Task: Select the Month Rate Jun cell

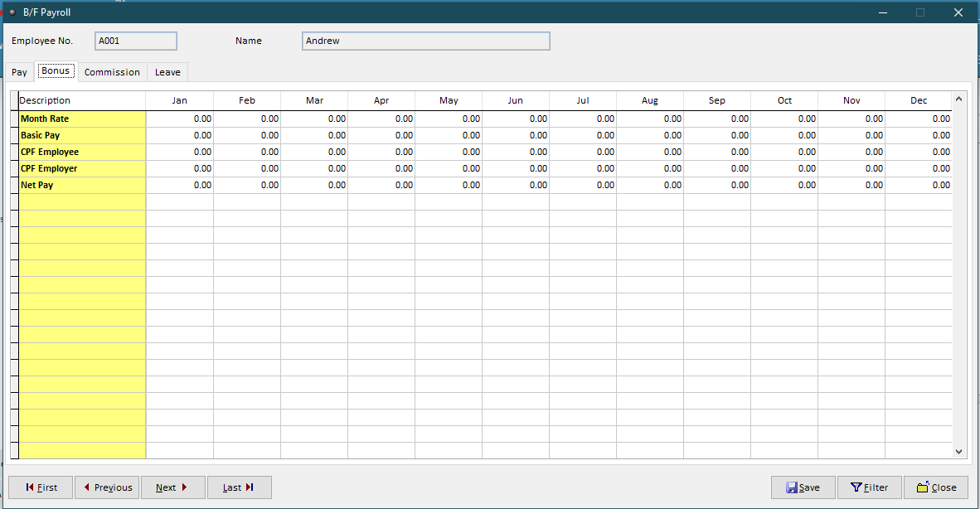Action: tap(516, 119)
